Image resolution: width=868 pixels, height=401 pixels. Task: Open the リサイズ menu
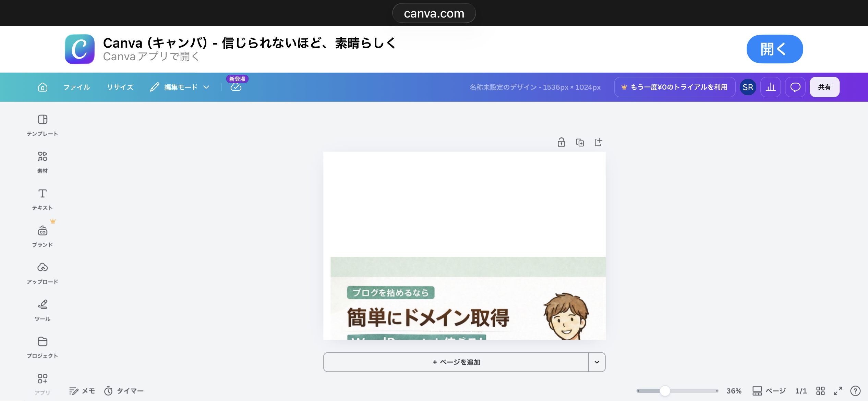(120, 87)
